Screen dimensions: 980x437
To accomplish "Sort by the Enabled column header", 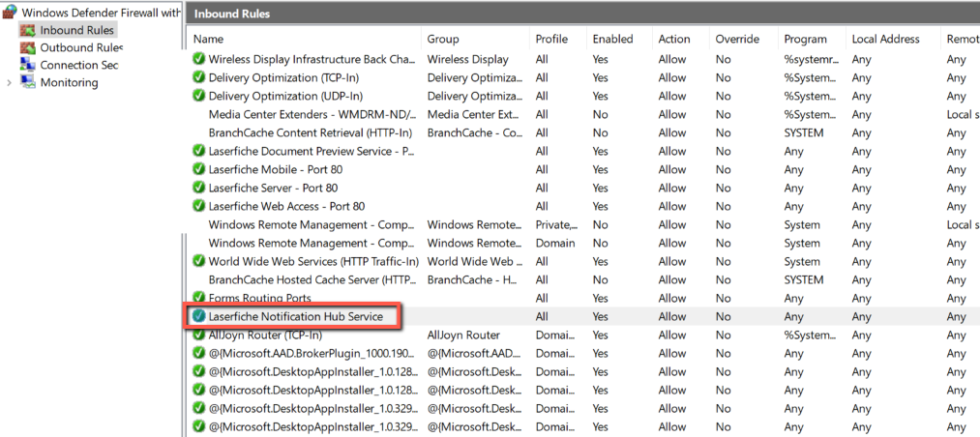I will click(612, 39).
